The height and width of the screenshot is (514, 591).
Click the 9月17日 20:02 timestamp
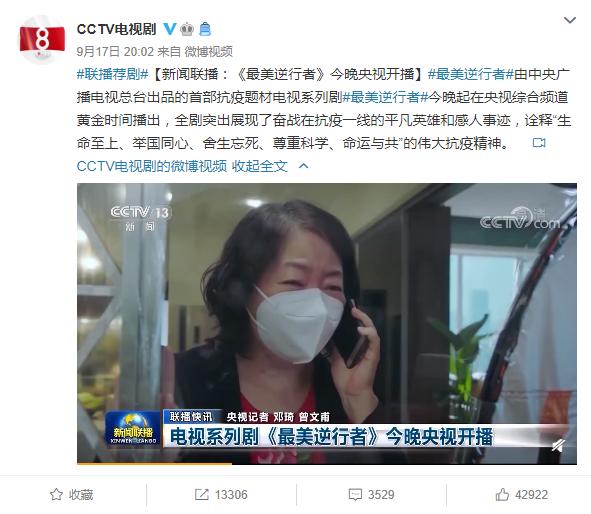115,51
